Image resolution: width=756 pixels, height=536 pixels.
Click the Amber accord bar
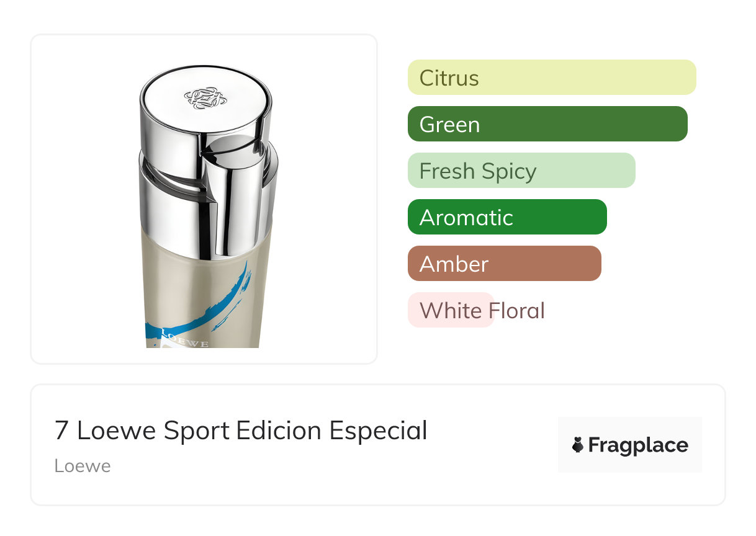pos(505,264)
